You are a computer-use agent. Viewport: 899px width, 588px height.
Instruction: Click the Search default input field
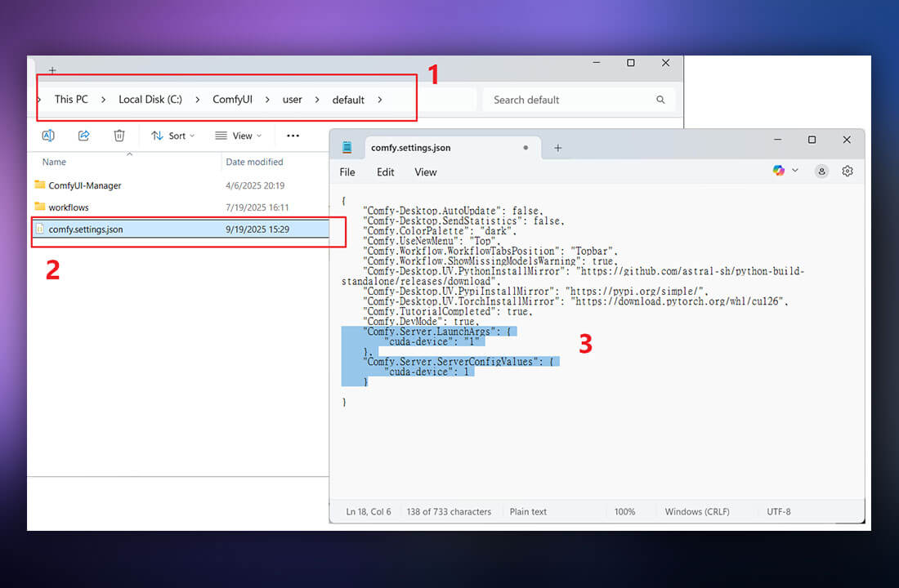[x=568, y=100]
